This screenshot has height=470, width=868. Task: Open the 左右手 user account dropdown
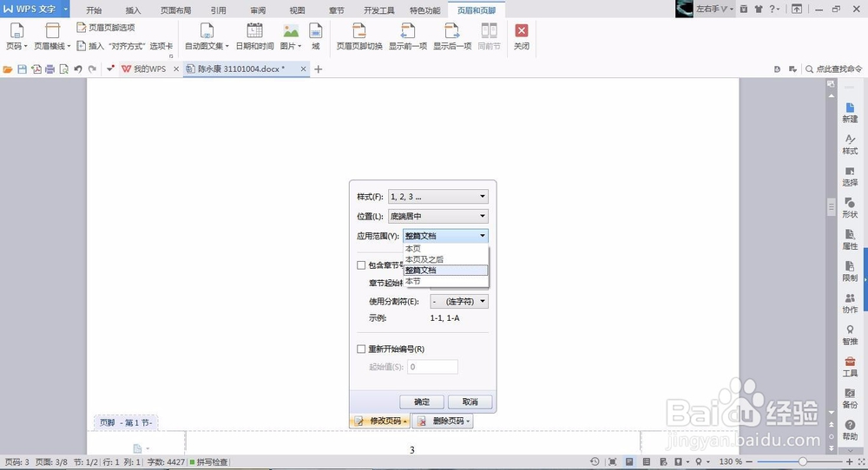pyautogui.click(x=714, y=9)
